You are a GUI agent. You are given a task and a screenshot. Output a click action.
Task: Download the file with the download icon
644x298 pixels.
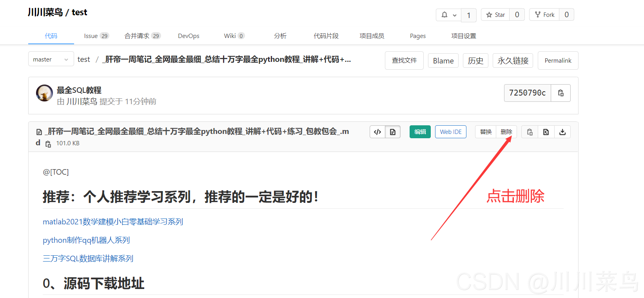point(562,132)
